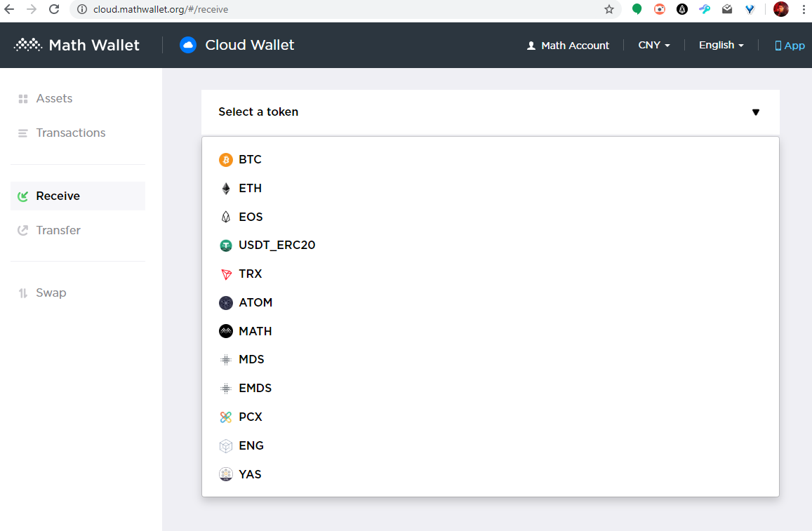The width and height of the screenshot is (812, 531).
Task: Click the Math Account person icon
Action: [531, 46]
